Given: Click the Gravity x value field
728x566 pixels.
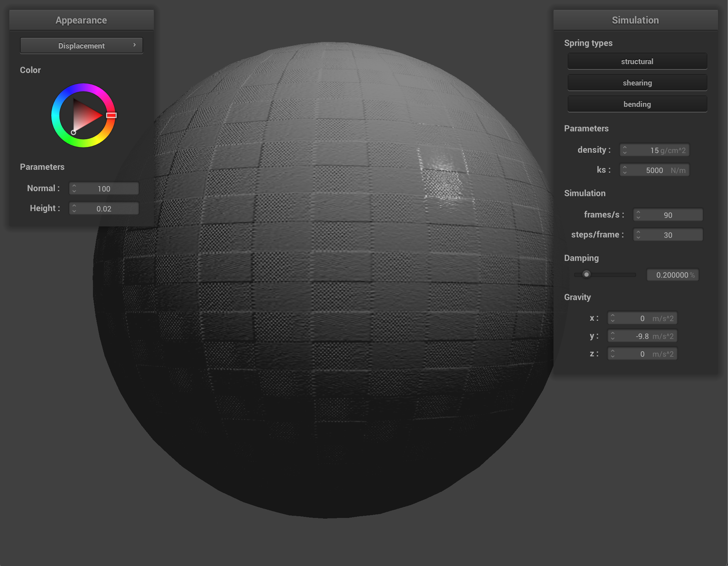Looking at the screenshot, I should pos(643,318).
